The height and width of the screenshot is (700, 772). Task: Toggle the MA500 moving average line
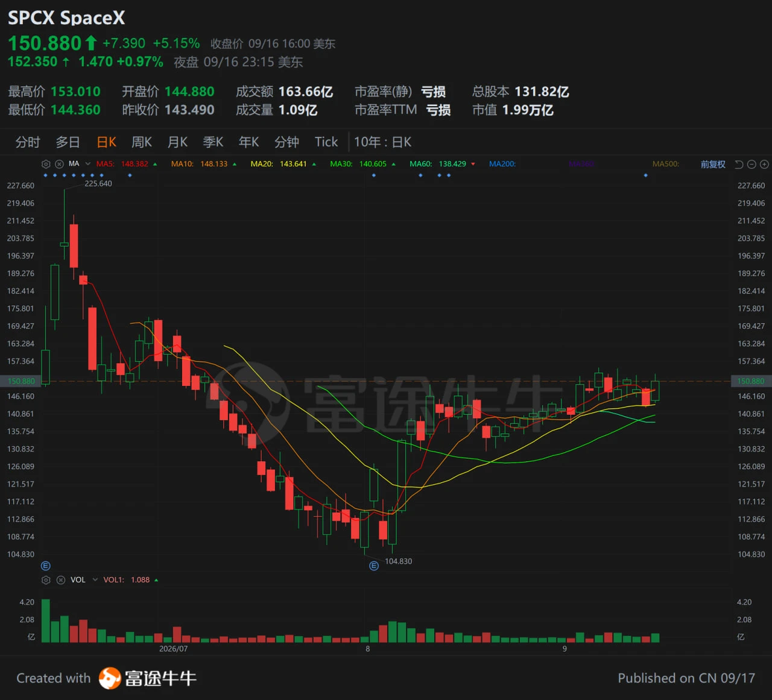point(666,164)
